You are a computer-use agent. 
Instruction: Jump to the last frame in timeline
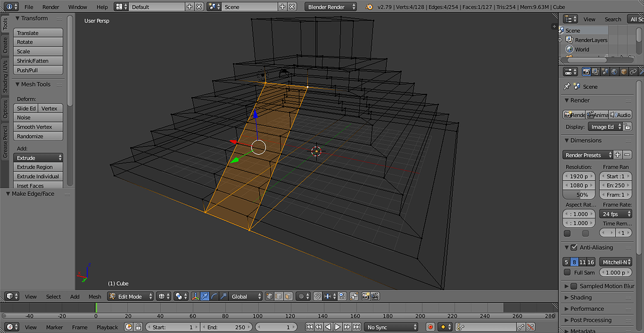355,327
